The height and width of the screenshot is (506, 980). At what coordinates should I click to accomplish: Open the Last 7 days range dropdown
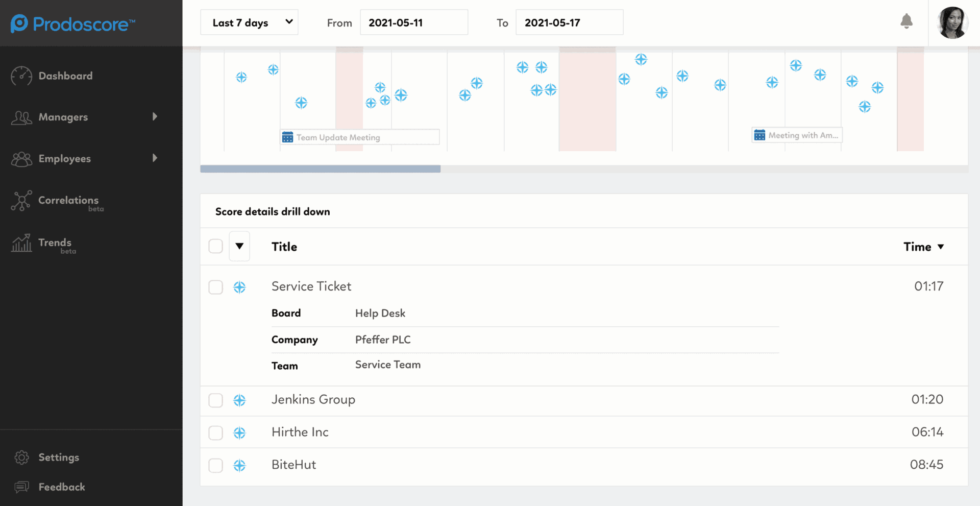249,22
